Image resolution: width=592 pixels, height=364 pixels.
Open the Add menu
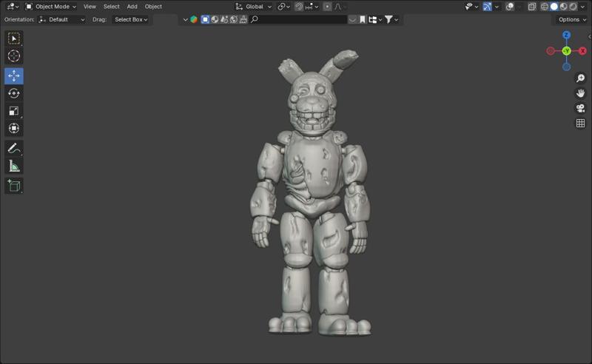132,7
